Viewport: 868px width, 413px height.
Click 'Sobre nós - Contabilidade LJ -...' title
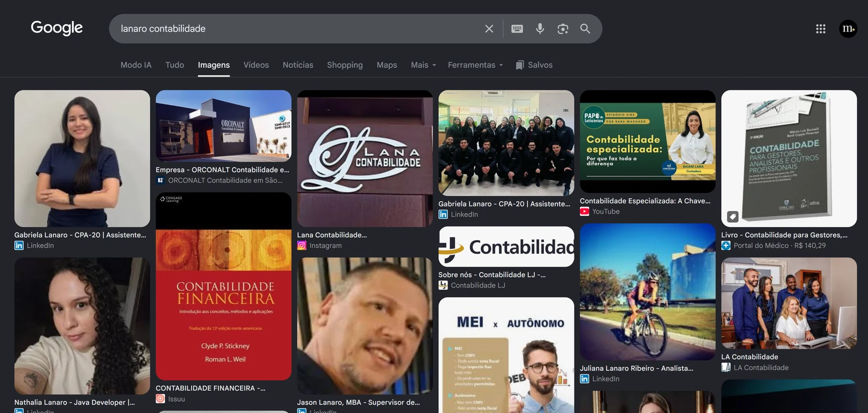pos(492,275)
